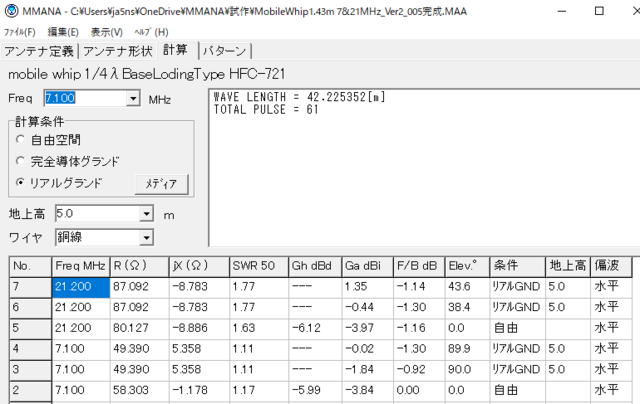
Task: Click the No. column header
Action: (x=31, y=266)
